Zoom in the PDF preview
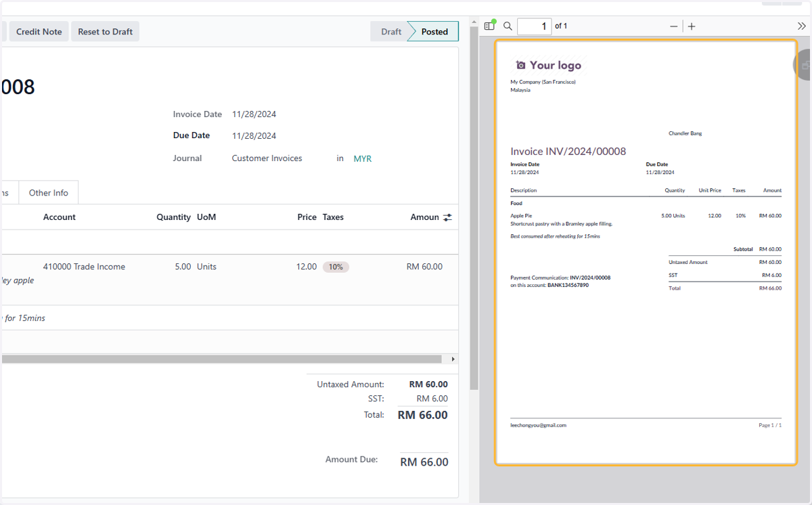Screen dimensions: 812x505 click(x=692, y=26)
